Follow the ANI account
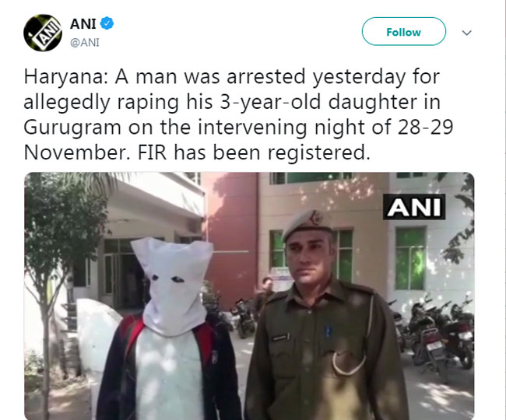 click(404, 32)
